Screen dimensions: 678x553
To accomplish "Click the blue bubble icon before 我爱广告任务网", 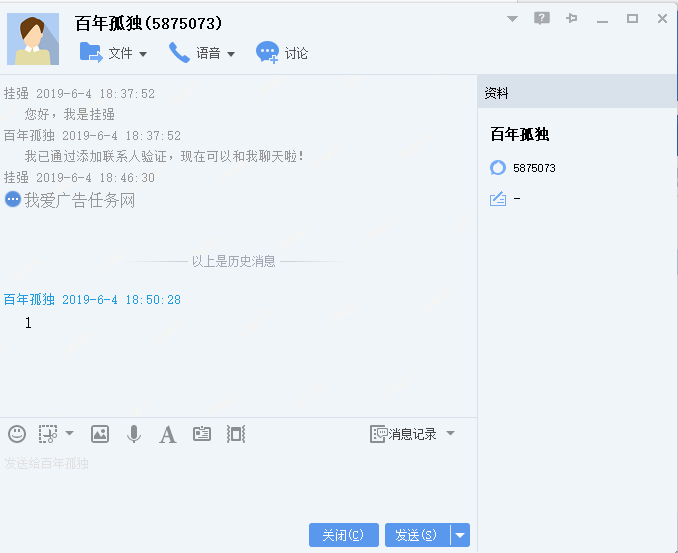I will pos(13,199).
